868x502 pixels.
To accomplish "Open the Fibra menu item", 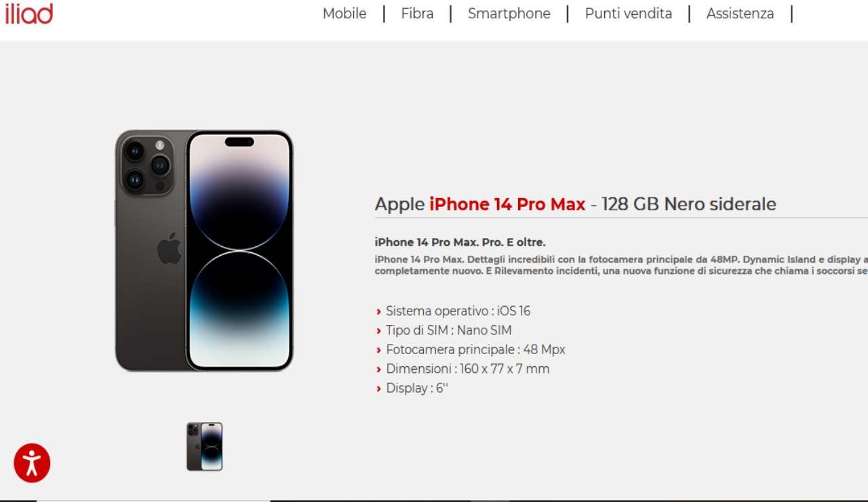I will click(417, 14).
